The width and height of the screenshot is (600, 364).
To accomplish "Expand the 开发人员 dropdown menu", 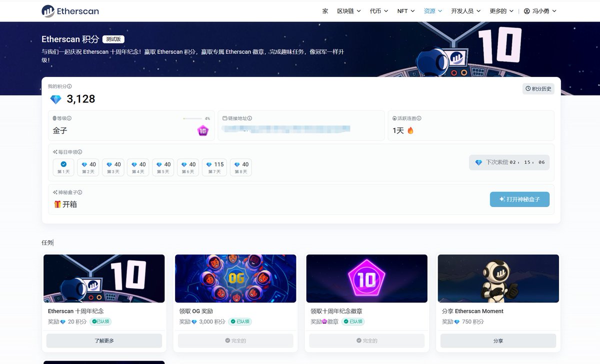I will 465,11.
